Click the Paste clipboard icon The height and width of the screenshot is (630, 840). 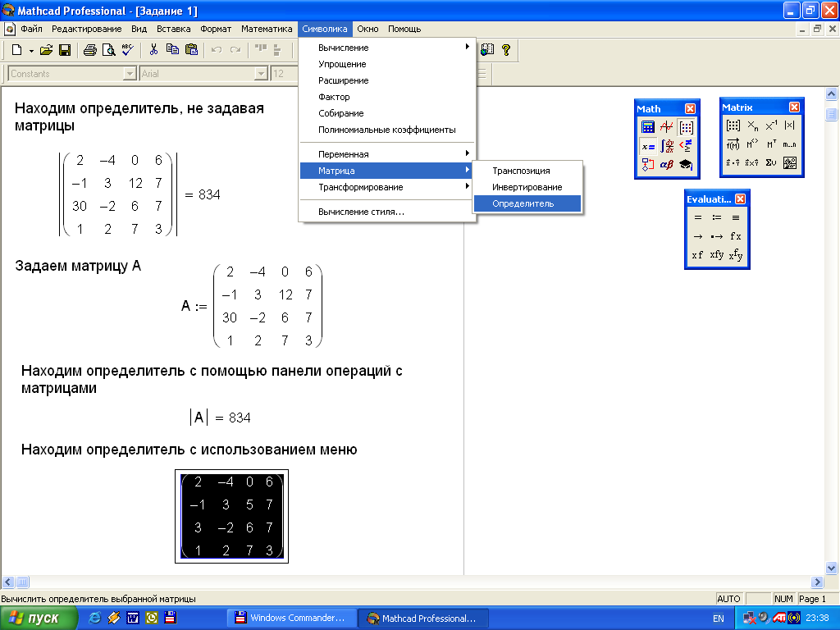click(191, 50)
